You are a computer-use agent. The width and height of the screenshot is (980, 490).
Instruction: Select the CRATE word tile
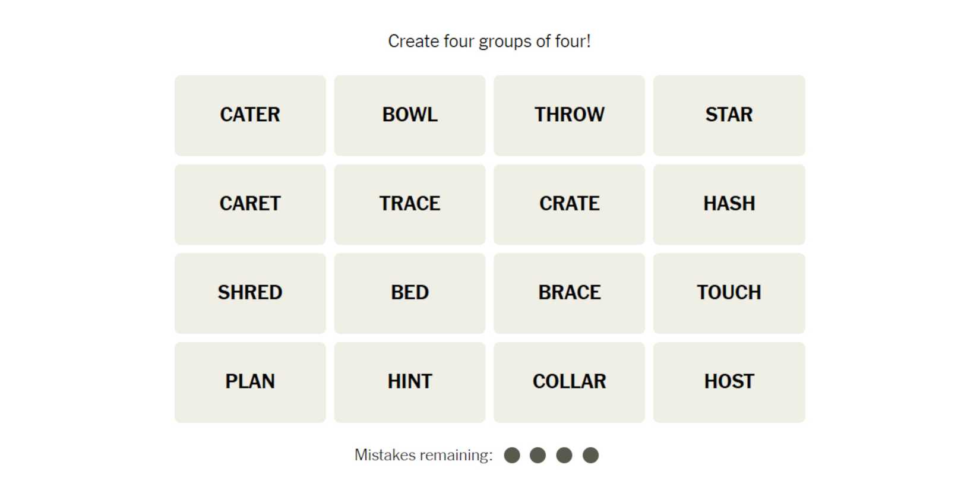569,204
